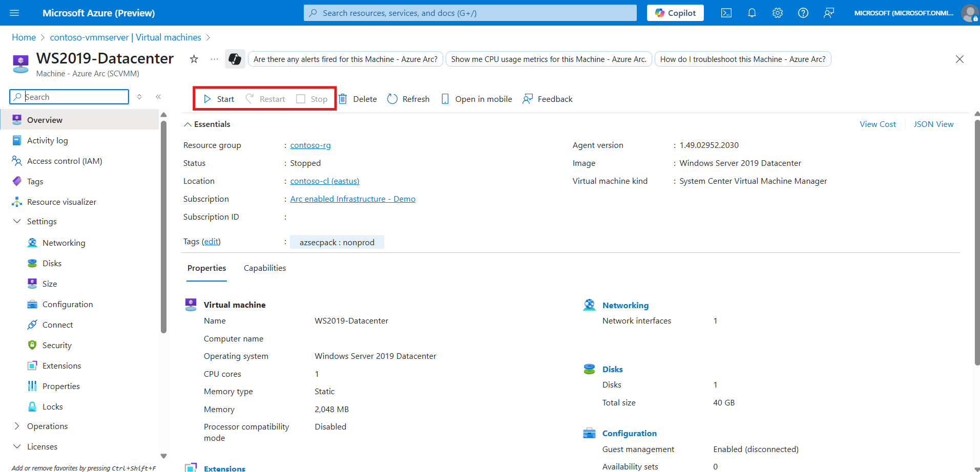Screen dimensions: 980x472
Task: Open Cloud Shell from the top bar
Action: pyautogui.click(x=726, y=13)
